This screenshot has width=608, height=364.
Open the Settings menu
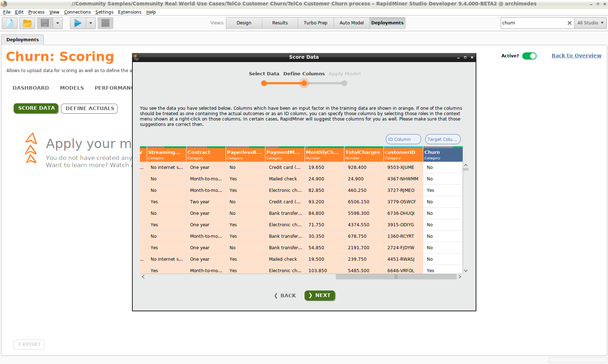104,12
